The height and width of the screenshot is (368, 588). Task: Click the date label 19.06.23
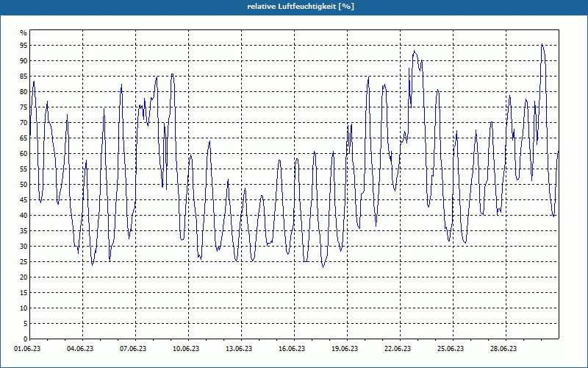pos(344,349)
